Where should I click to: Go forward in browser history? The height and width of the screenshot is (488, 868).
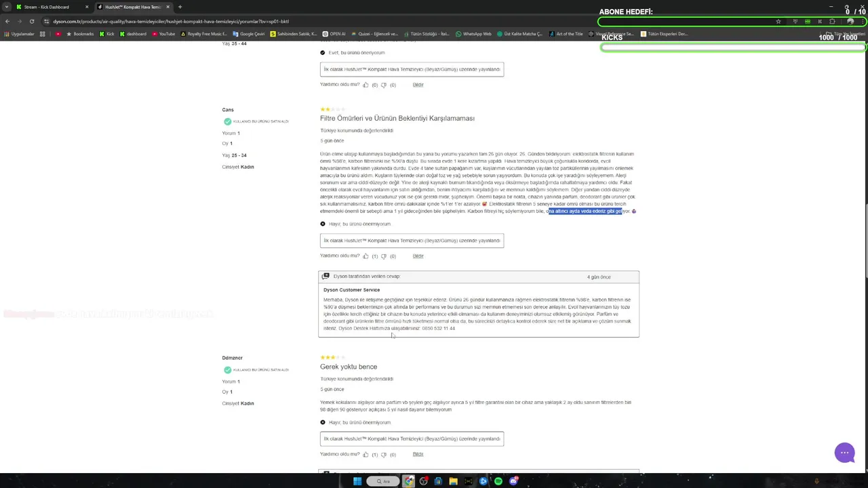pos(20,21)
